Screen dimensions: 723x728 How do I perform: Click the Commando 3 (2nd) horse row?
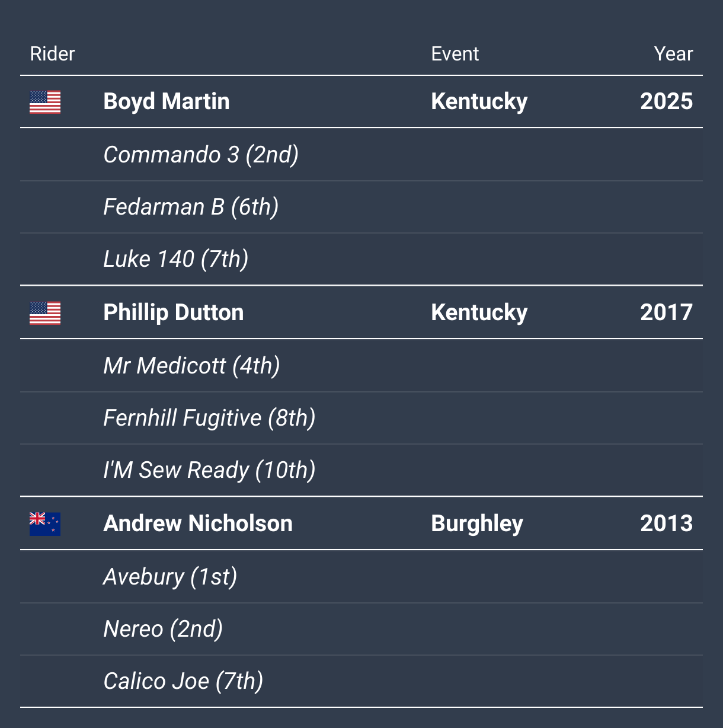[361, 155]
